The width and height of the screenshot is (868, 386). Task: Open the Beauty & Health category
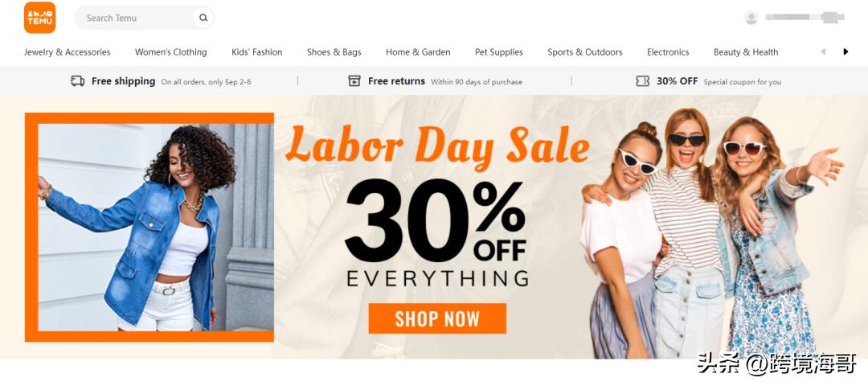746,52
